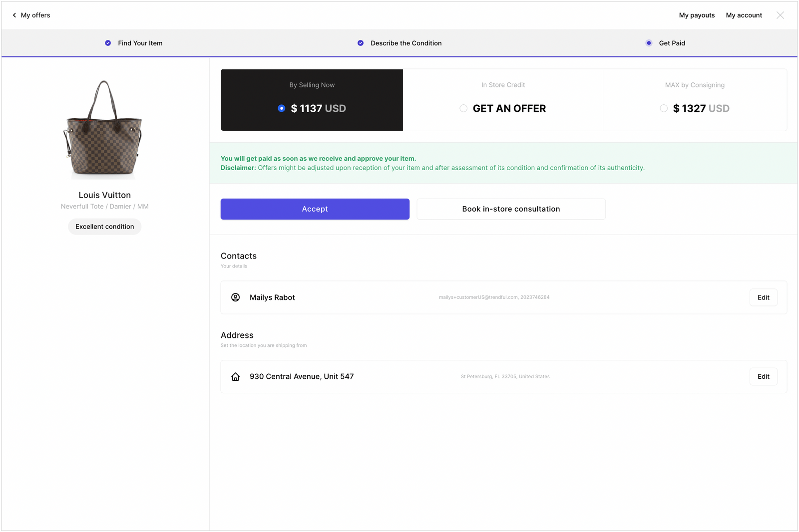Edit the 930 Central Avenue shipping address
This screenshot has height=532, width=799.
coord(763,376)
